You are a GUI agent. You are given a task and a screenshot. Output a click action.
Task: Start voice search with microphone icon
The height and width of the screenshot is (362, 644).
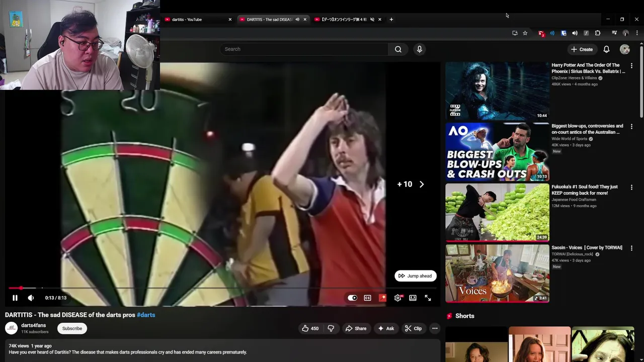pos(420,49)
